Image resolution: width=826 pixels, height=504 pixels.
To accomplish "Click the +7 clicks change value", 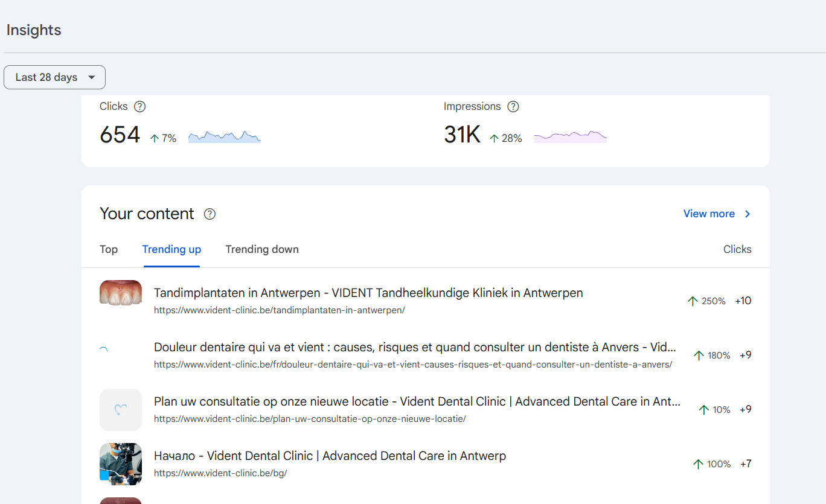I will tap(746, 464).
